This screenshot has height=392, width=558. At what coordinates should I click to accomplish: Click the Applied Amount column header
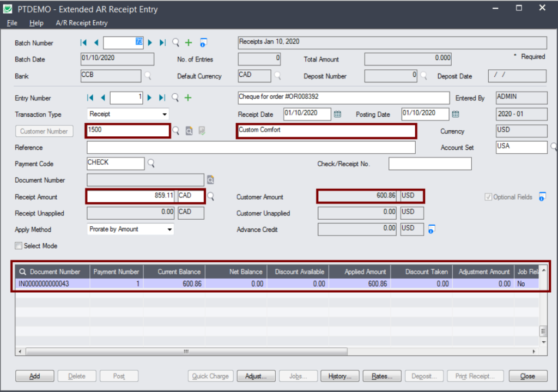coord(360,272)
